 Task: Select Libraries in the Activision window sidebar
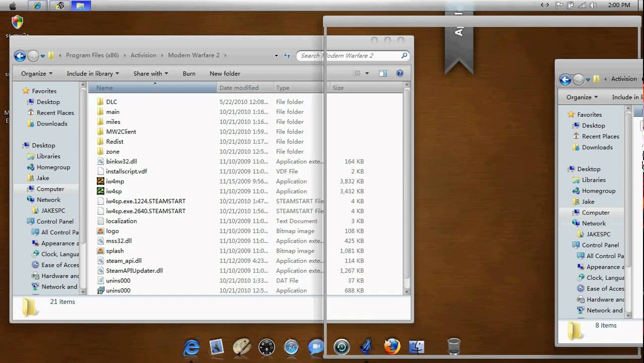[x=594, y=180]
